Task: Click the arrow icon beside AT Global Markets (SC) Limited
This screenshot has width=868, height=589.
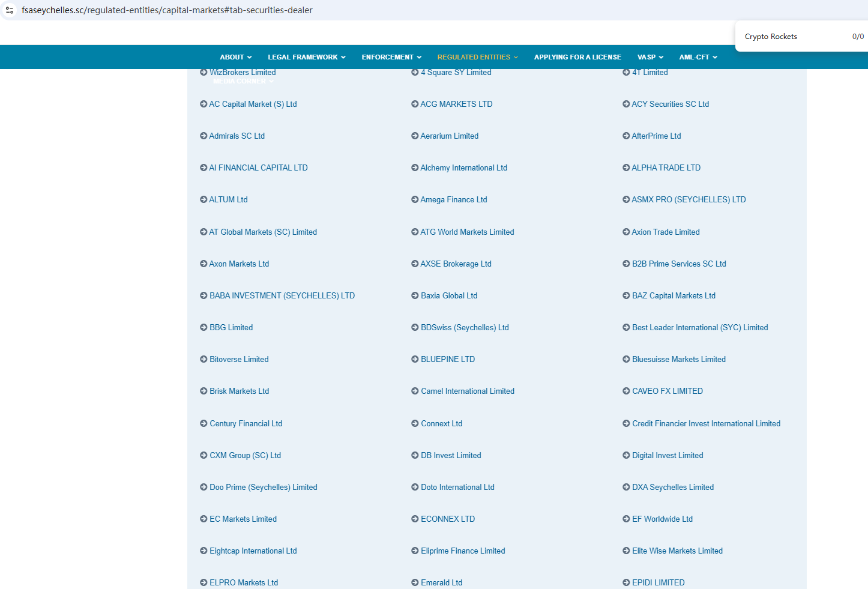Action: (203, 232)
